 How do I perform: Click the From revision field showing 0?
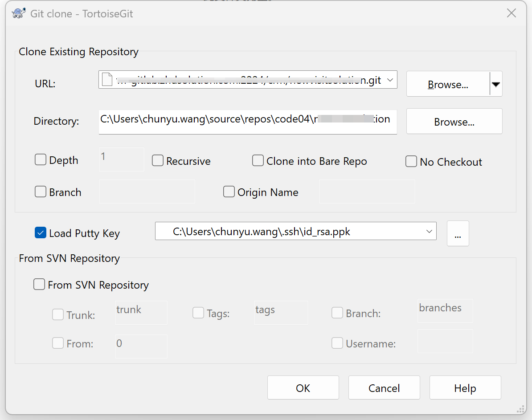point(141,347)
